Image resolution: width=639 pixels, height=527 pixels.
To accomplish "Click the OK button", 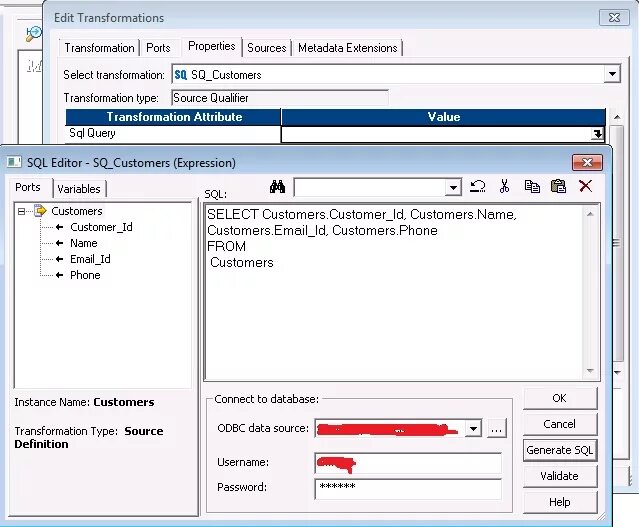I will [560, 398].
